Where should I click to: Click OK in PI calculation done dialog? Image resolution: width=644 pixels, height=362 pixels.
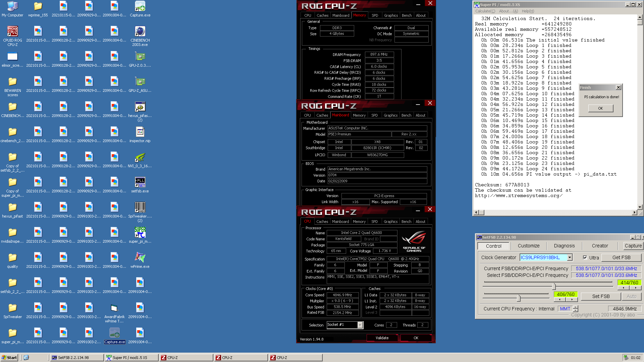click(x=600, y=108)
